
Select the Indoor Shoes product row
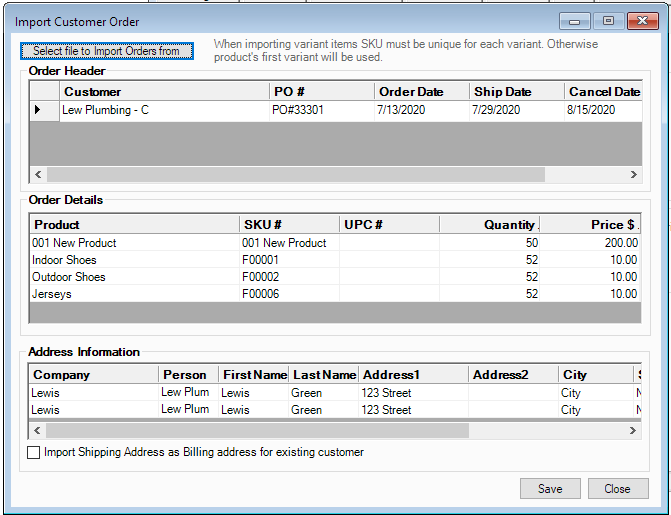pyautogui.click(x=64, y=260)
